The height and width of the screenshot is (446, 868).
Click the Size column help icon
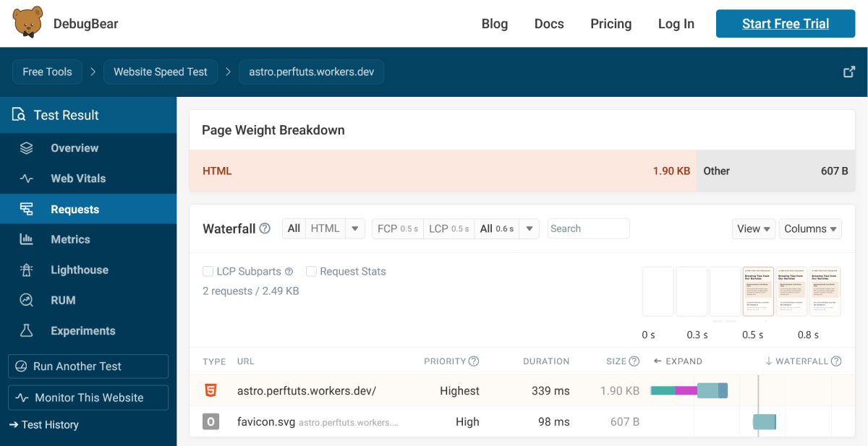pos(634,361)
